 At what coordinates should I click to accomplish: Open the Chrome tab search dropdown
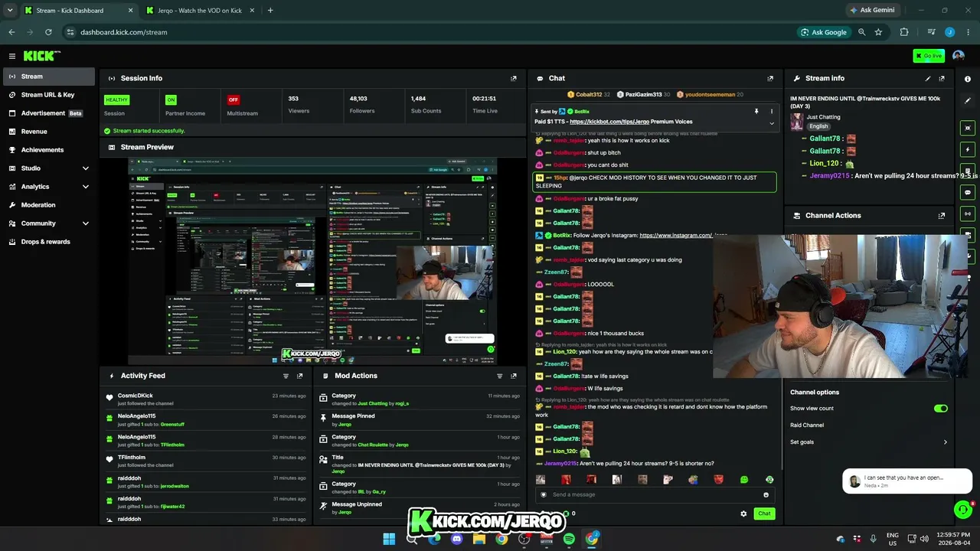pos(10,11)
